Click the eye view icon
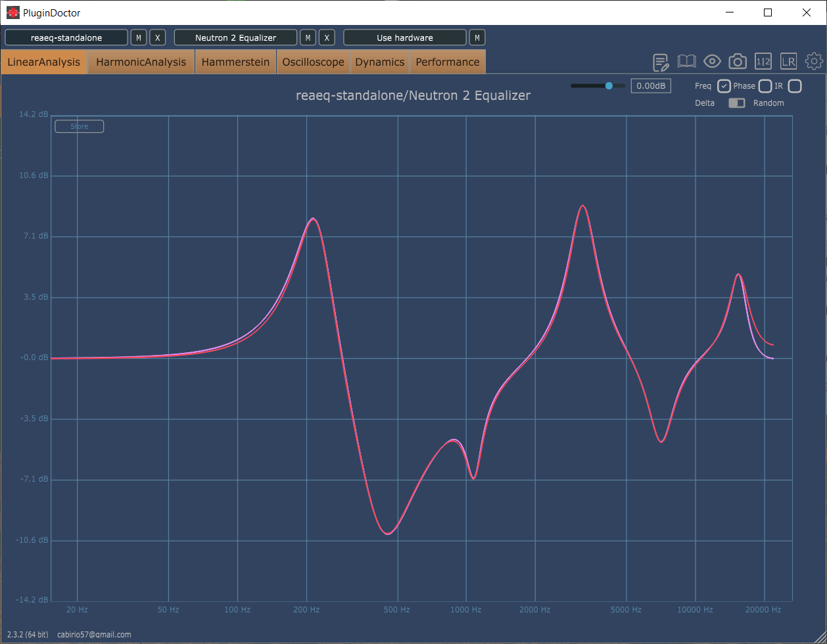Viewport: 827px width, 644px height. pyautogui.click(x=712, y=62)
